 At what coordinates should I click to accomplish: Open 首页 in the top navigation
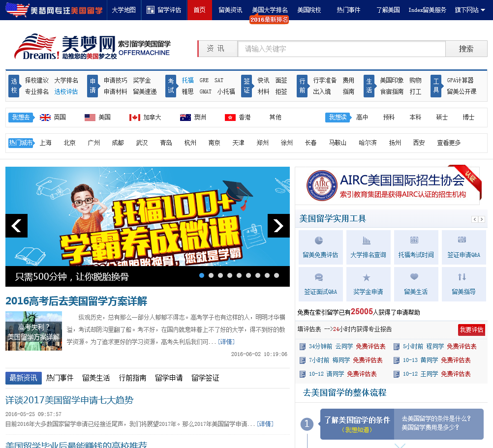pos(200,10)
